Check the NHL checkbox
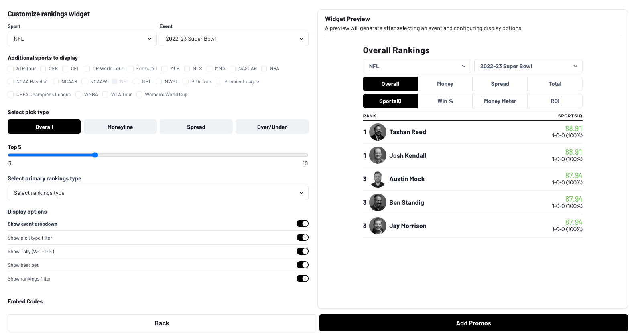Screen dimensions: 644x335 (x=136, y=81)
